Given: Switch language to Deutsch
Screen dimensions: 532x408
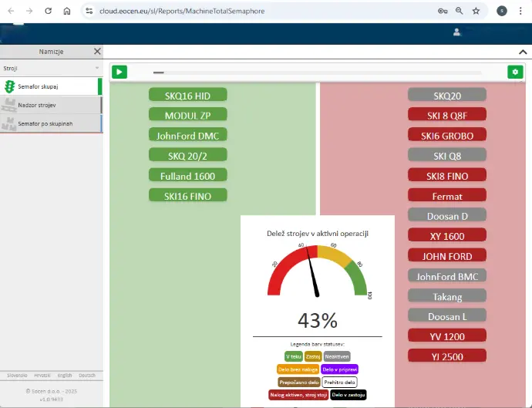Looking at the screenshot, I should (x=87, y=376).
